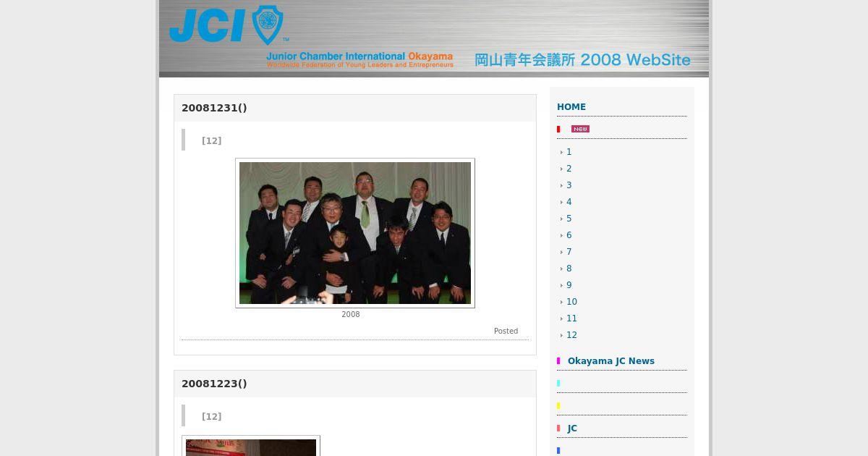Open the JC sidebar section link
The height and width of the screenshot is (456, 868).
tap(572, 428)
